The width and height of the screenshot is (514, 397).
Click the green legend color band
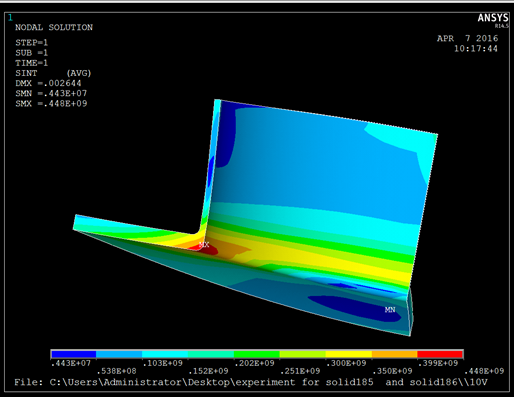click(257, 354)
